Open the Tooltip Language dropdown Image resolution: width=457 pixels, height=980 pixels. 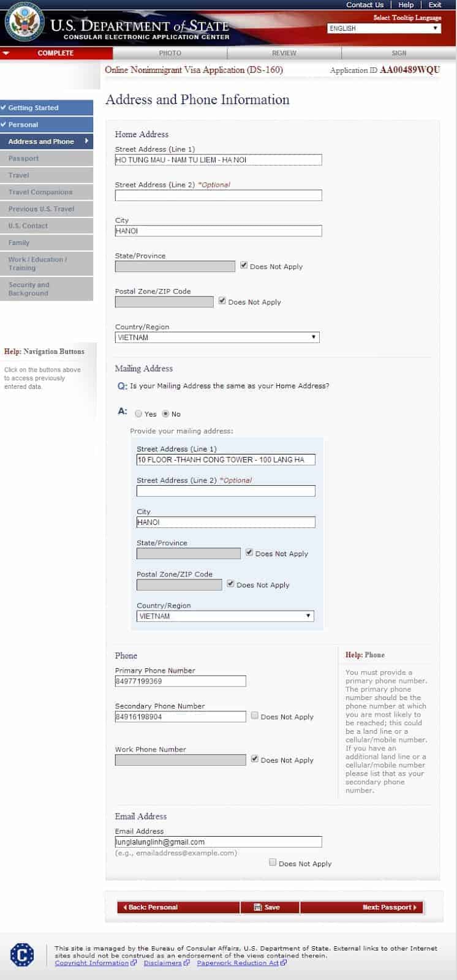click(x=384, y=28)
